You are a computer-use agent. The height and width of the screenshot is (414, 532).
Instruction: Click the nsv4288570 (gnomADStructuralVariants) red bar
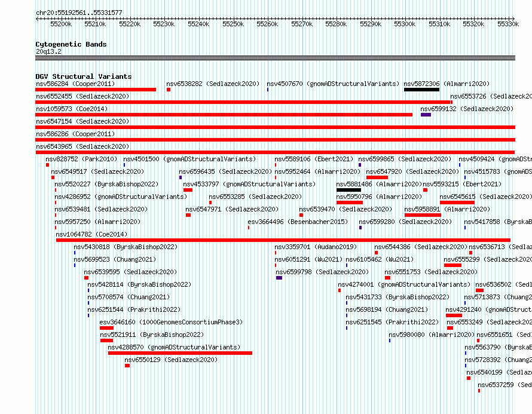(180, 353)
